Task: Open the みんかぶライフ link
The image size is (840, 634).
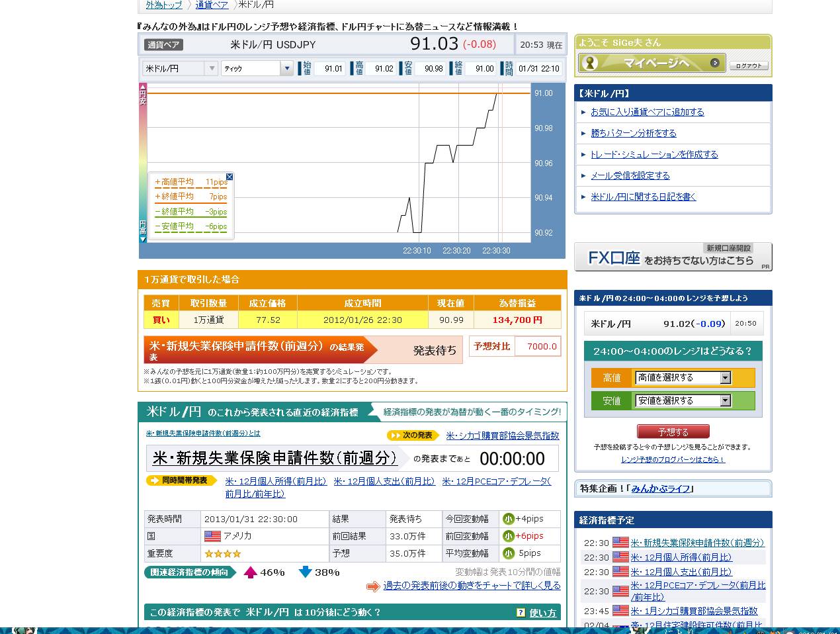Action: (660, 488)
